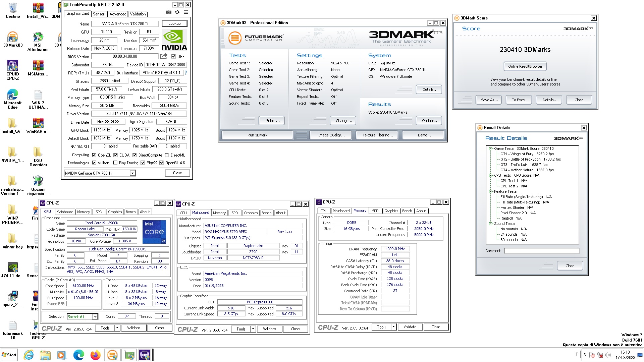Click the volume speaker tray icon
644x362 pixels.
pyautogui.click(x=608, y=355)
